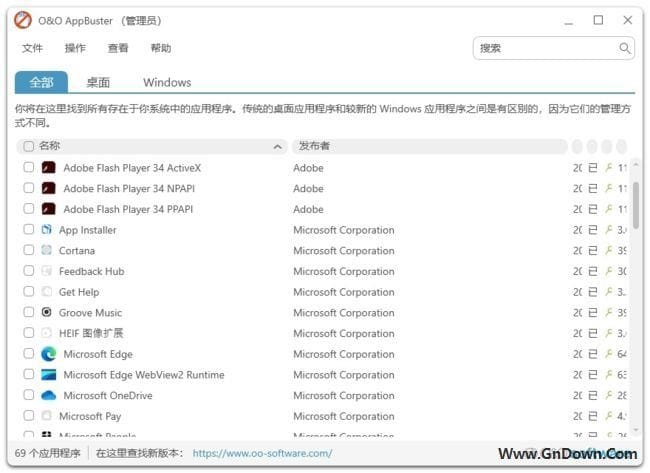Open the 文件 menu
Screen dimensions: 650x473
(32, 48)
